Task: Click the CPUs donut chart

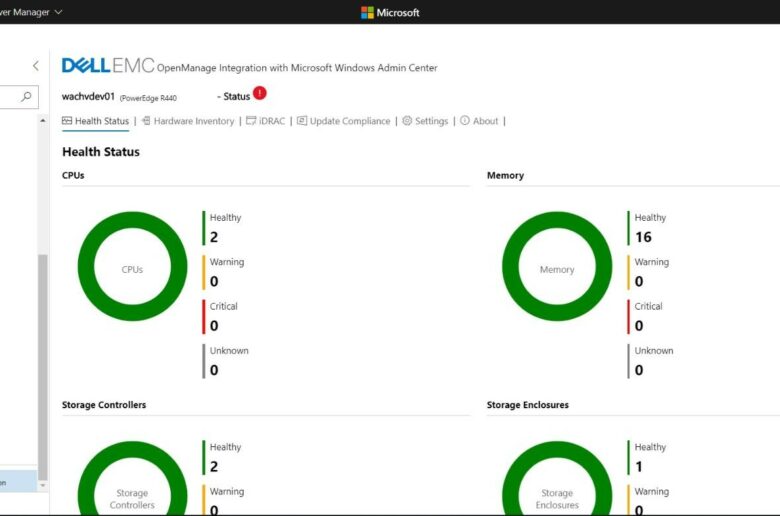Action: pos(132,266)
